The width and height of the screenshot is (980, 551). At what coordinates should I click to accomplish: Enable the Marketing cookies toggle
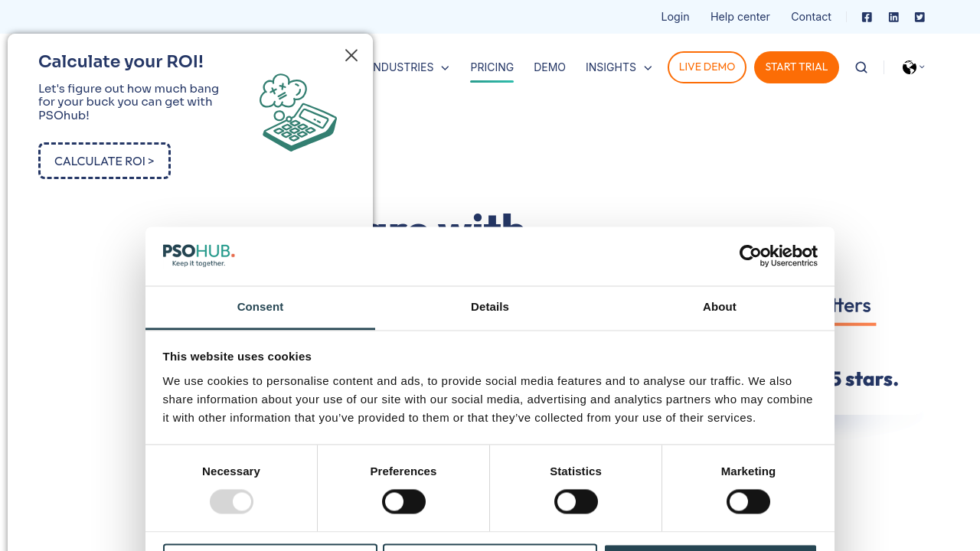tap(748, 502)
